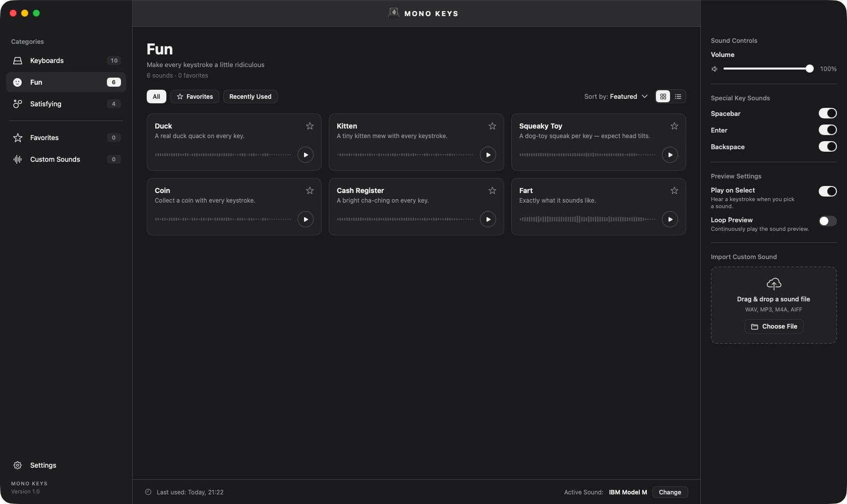Favorite the Cash Register sound
This screenshot has height=504, width=847.
(x=493, y=191)
